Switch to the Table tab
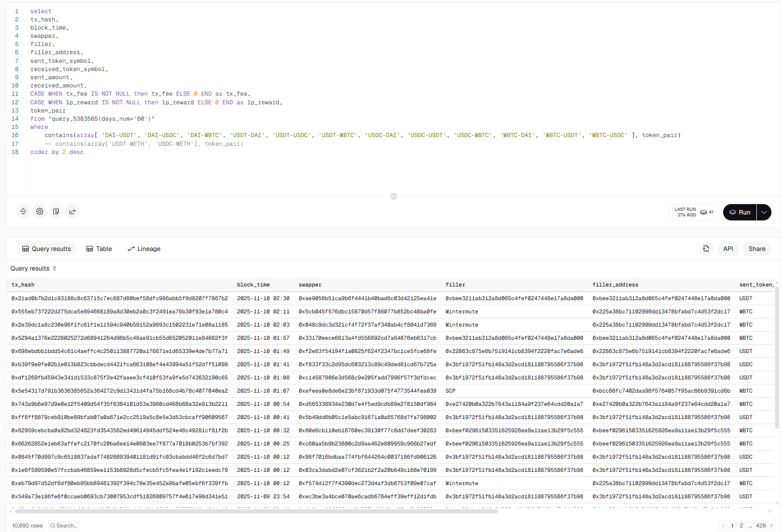 tap(99, 249)
